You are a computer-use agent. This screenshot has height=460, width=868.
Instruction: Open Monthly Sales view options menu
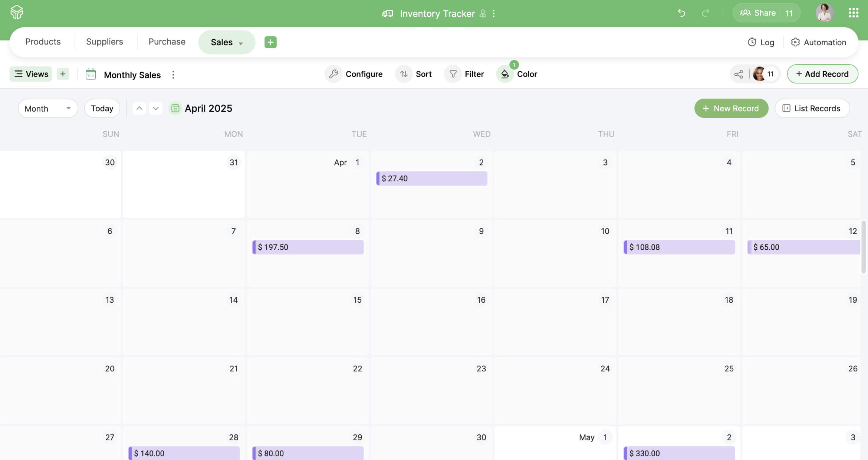click(173, 75)
